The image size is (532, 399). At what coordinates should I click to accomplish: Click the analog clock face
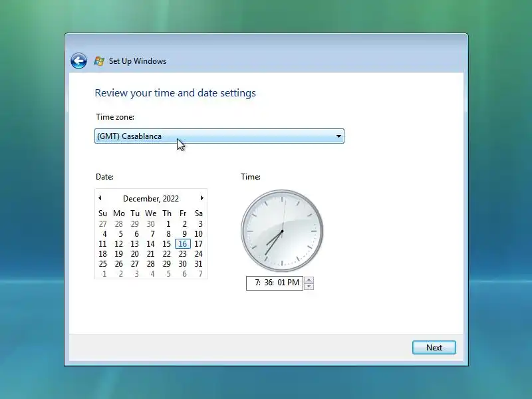(282, 231)
